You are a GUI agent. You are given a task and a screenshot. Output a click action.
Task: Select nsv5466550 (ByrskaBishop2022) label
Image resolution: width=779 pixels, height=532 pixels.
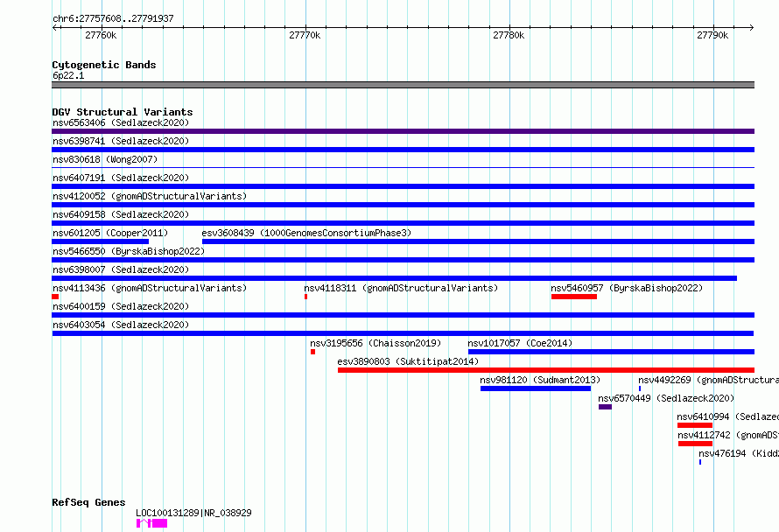point(129,251)
